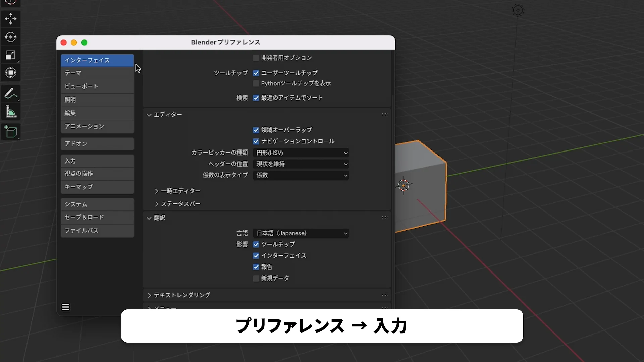
Task: Enable 新規データ translation option
Action: click(x=256, y=278)
